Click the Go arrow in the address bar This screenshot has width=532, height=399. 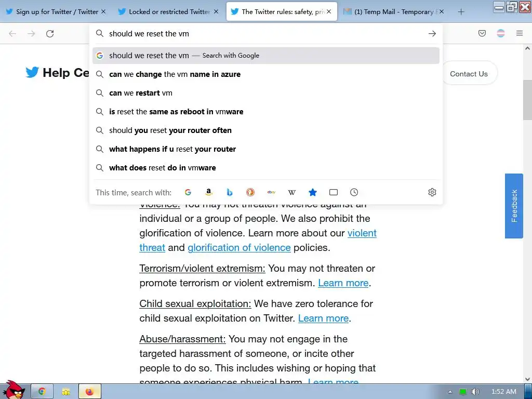coord(432,34)
